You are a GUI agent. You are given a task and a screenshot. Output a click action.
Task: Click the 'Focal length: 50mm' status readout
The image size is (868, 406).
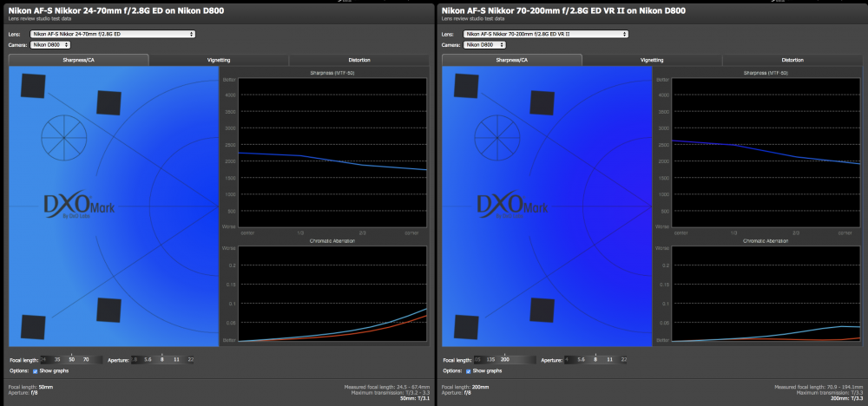point(31,387)
